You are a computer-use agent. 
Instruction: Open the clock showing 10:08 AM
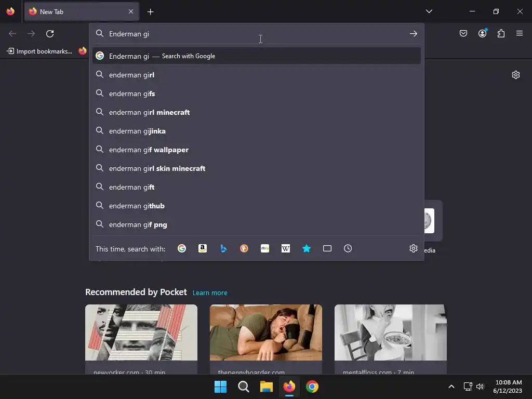point(508,387)
